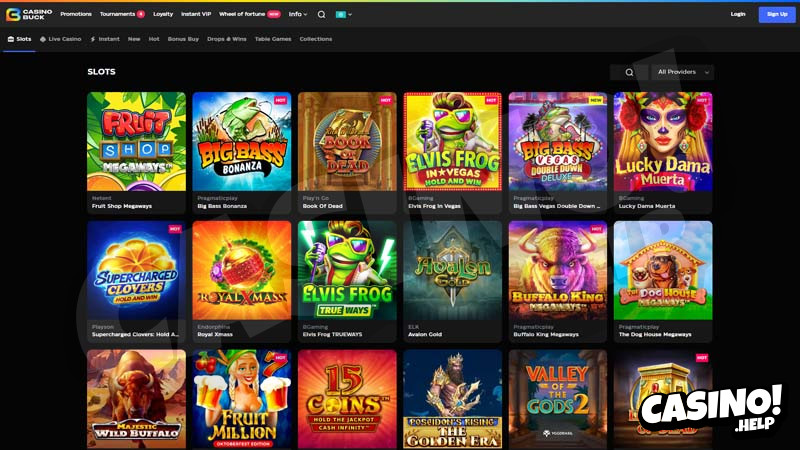Click the NEW badge on Big Bass Vegas
This screenshot has height=450, width=800.
click(596, 101)
